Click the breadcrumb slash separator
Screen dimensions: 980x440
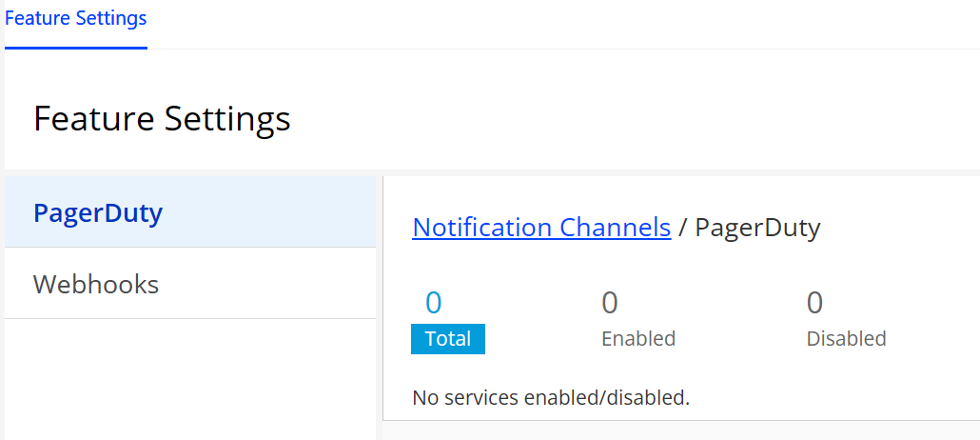(x=682, y=228)
